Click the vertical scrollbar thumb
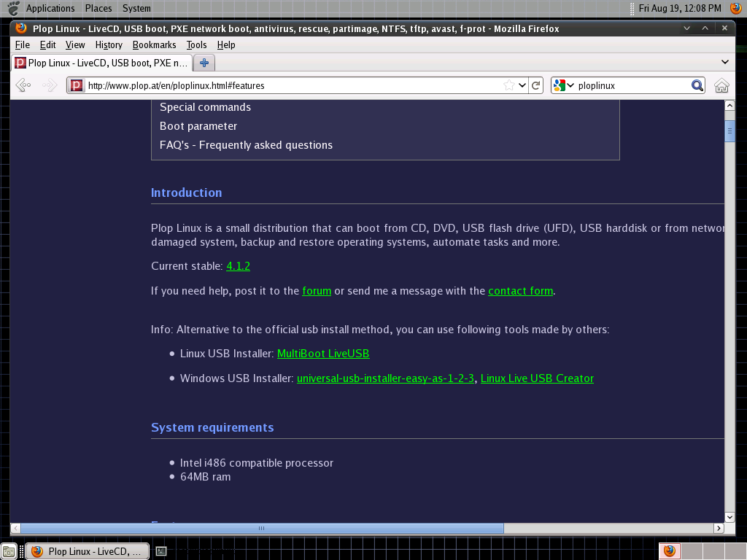Image resolution: width=747 pixels, height=560 pixels. tap(729, 131)
